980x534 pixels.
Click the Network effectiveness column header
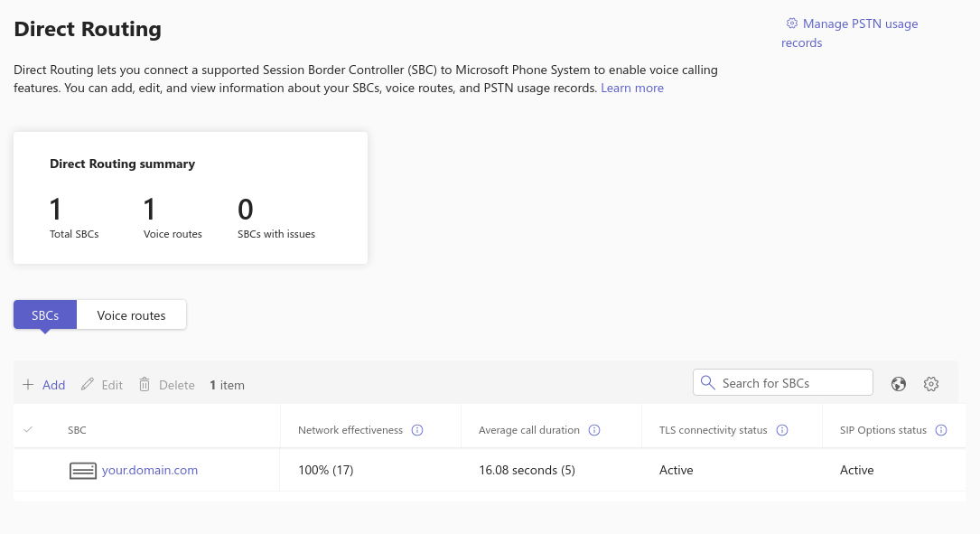(x=350, y=430)
